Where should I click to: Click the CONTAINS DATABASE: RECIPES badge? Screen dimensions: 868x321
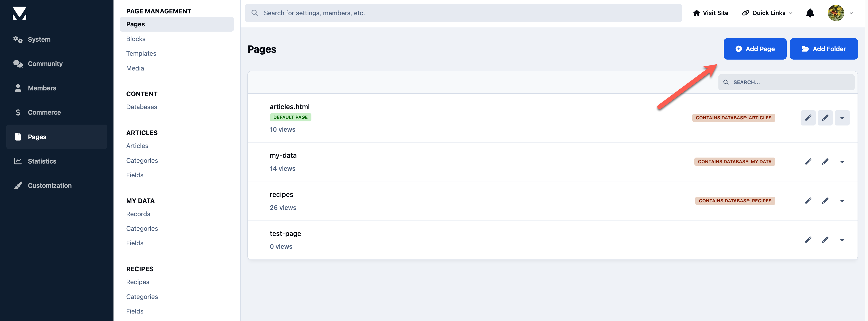pyautogui.click(x=735, y=201)
